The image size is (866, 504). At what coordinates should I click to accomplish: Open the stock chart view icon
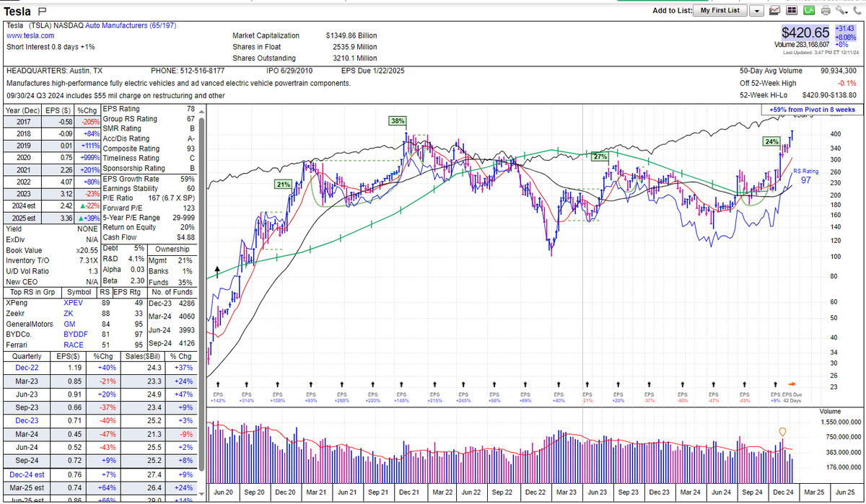(x=776, y=11)
